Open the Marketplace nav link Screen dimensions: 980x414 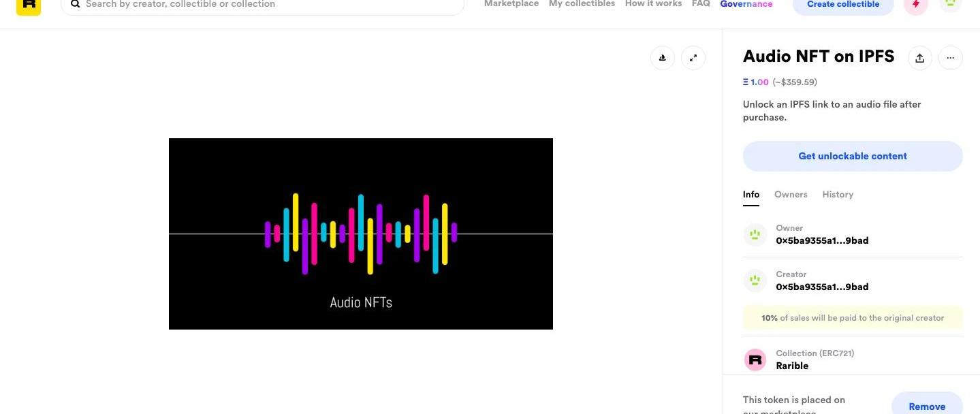(511, 4)
